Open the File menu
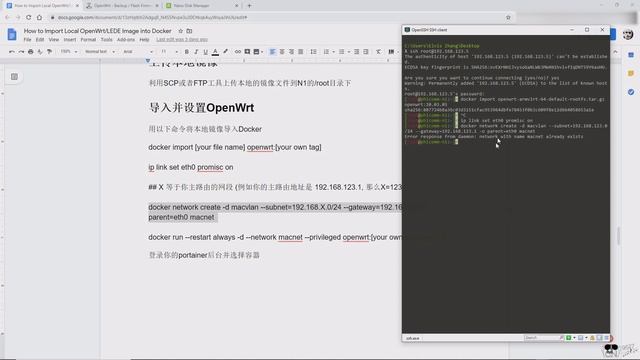This screenshot has width=640, height=360. point(27,40)
